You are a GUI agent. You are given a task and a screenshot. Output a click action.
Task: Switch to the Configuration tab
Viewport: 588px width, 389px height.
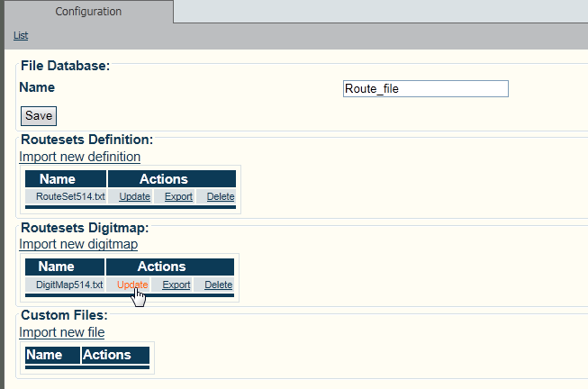[87, 12]
